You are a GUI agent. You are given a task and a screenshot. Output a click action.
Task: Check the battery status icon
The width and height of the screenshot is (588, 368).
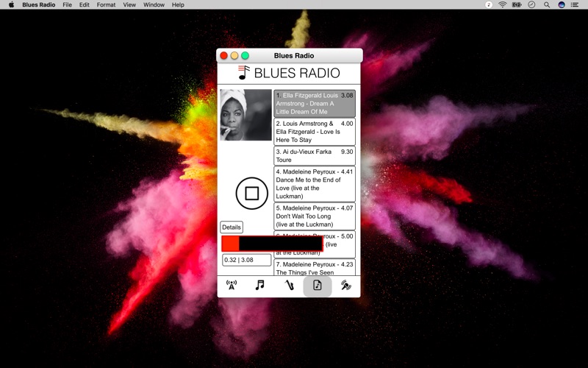[x=517, y=4]
